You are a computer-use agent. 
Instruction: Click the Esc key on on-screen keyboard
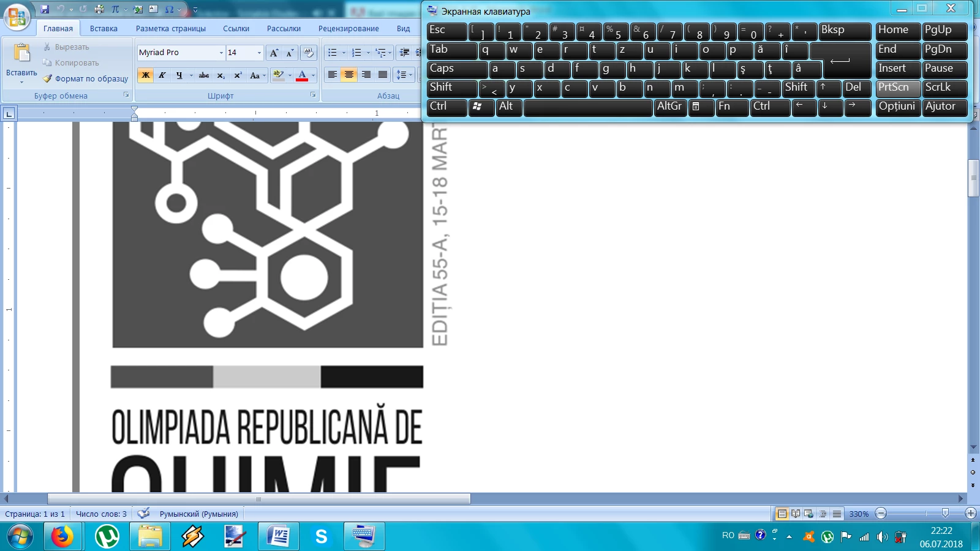point(447,31)
